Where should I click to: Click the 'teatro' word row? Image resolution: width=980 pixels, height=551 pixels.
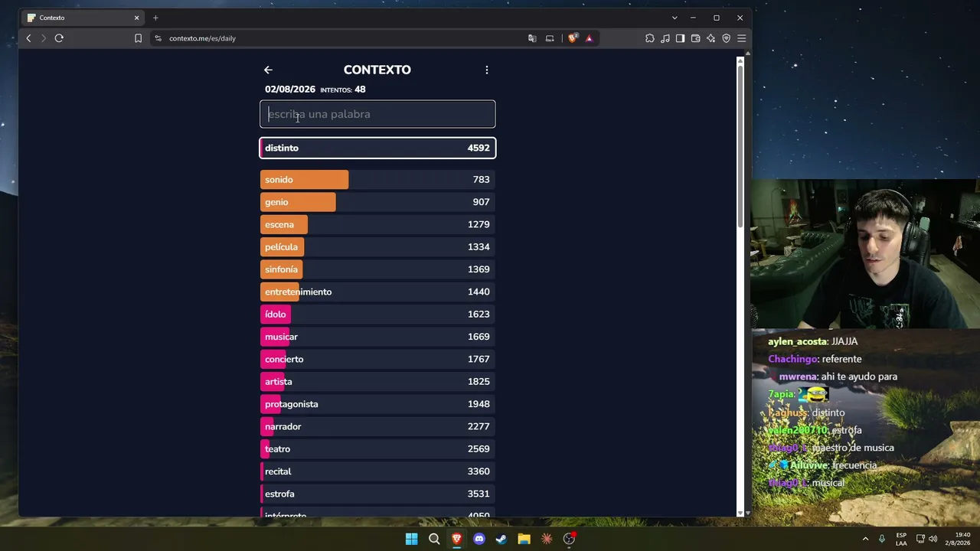[x=377, y=449]
